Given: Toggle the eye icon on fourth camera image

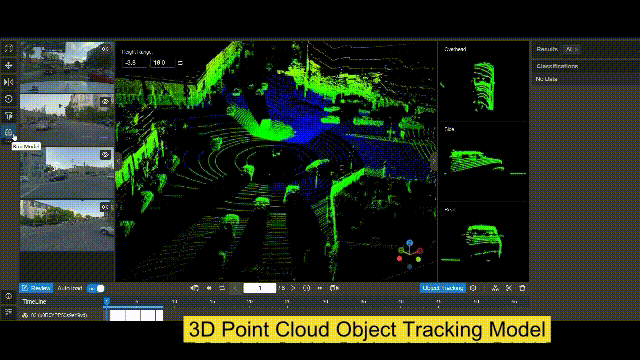Looking at the screenshot, I should tap(105, 207).
